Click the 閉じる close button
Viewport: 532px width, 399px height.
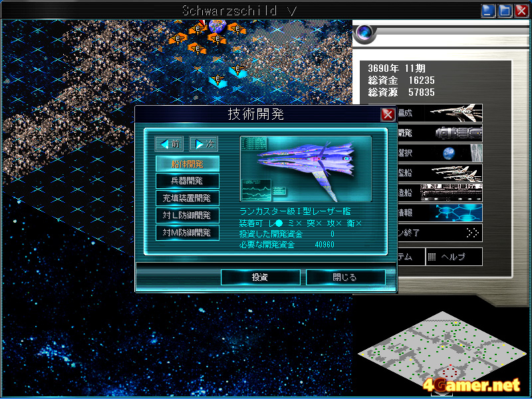pyautogui.click(x=345, y=277)
